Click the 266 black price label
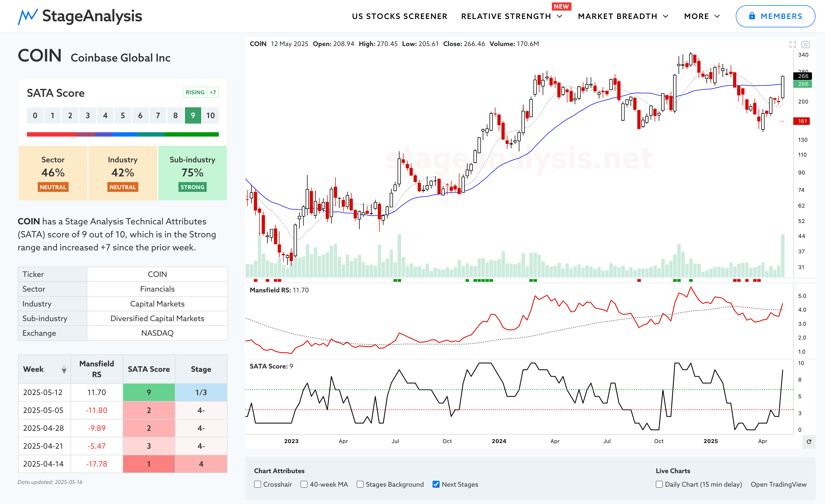Image resolution: width=825 pixels, height=504 pixels. tap(802, 76)
